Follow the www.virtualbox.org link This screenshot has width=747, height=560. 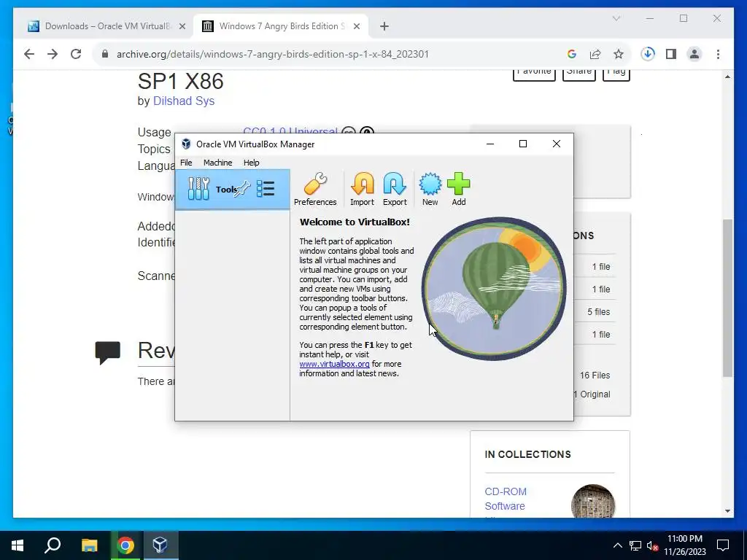tap(334, 364)
